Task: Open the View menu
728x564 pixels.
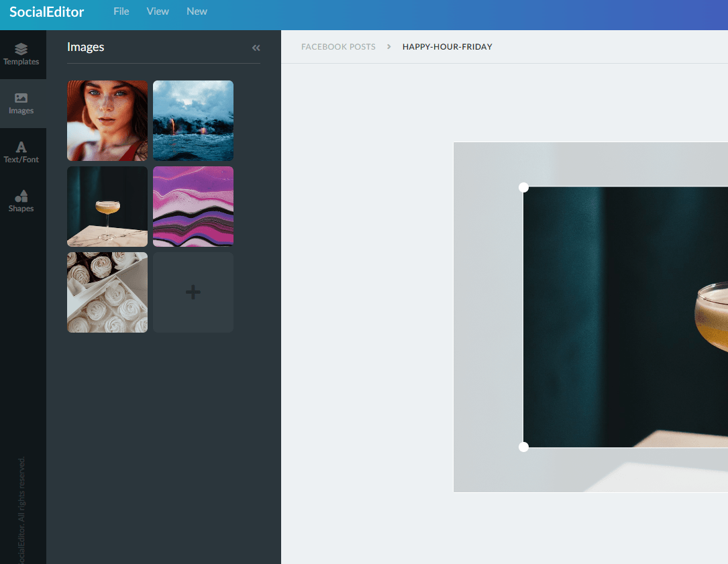Action: point(158,11)
